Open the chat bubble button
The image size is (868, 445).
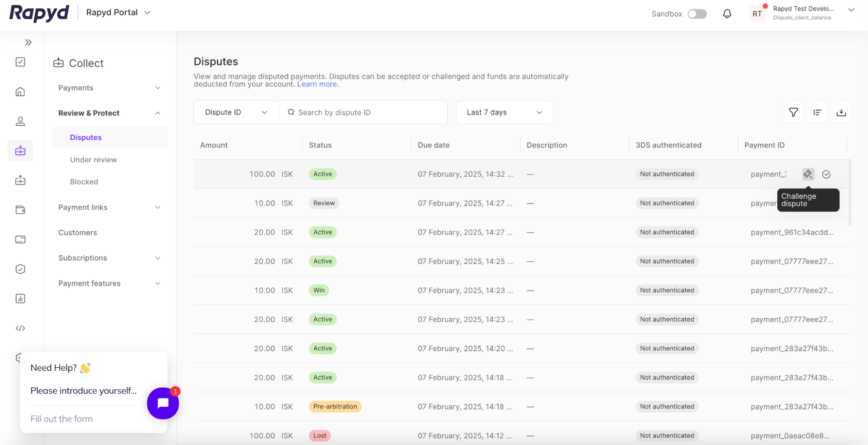pos(163,403)
